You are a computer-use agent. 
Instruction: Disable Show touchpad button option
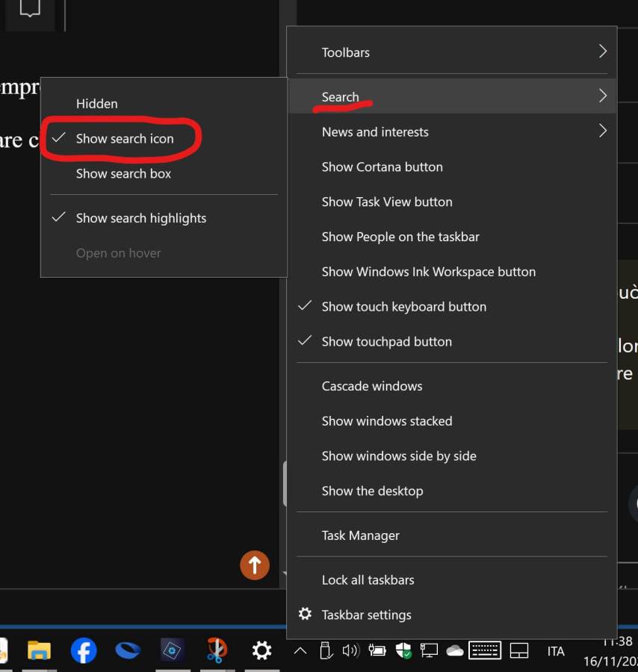(386, 342)
